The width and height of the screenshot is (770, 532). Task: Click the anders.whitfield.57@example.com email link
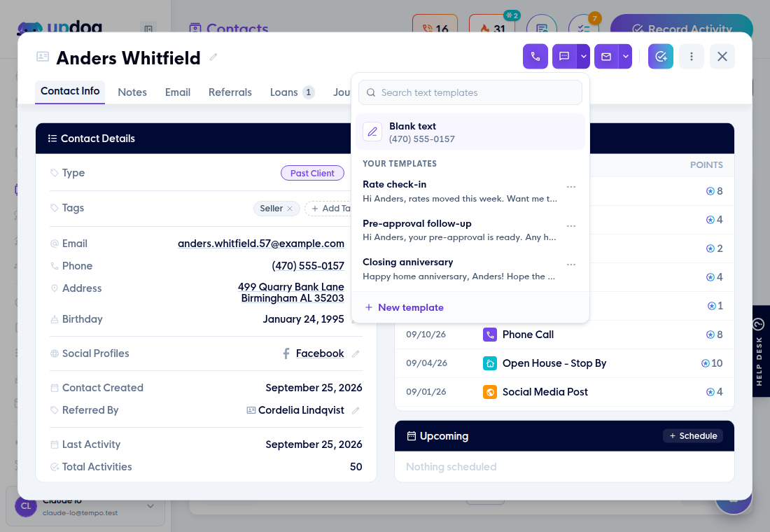pyautogui.click(x=261, y=244)
